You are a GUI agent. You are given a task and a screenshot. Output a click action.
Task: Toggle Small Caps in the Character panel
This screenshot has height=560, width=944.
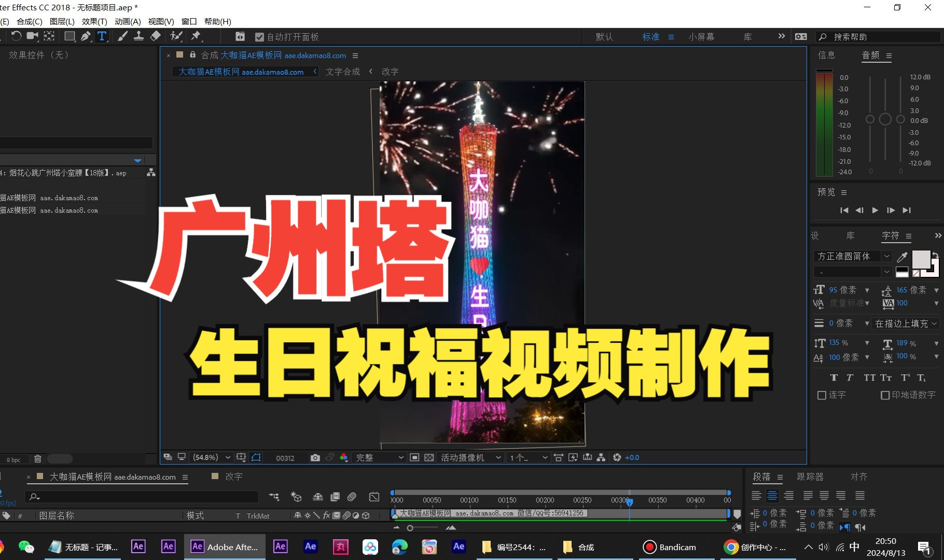tap(886, 377)
